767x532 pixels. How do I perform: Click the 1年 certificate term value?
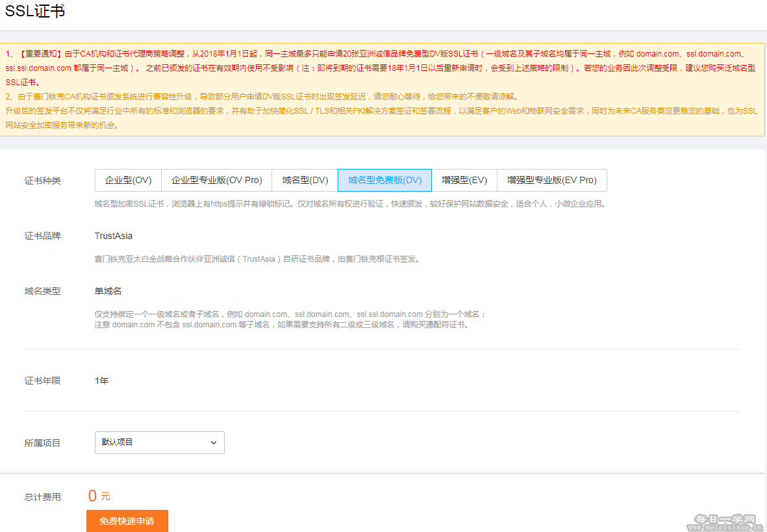(x=102, y=381)
